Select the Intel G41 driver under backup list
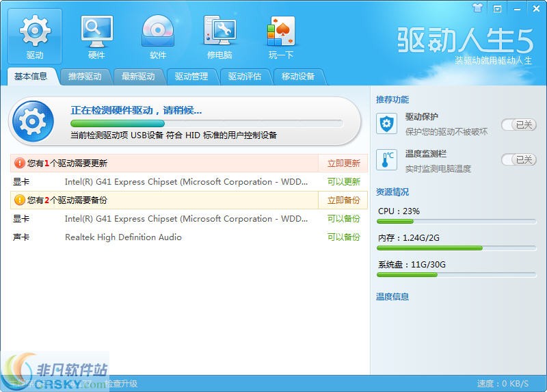This screenshot has height=392, width=547. coord(189,219)
